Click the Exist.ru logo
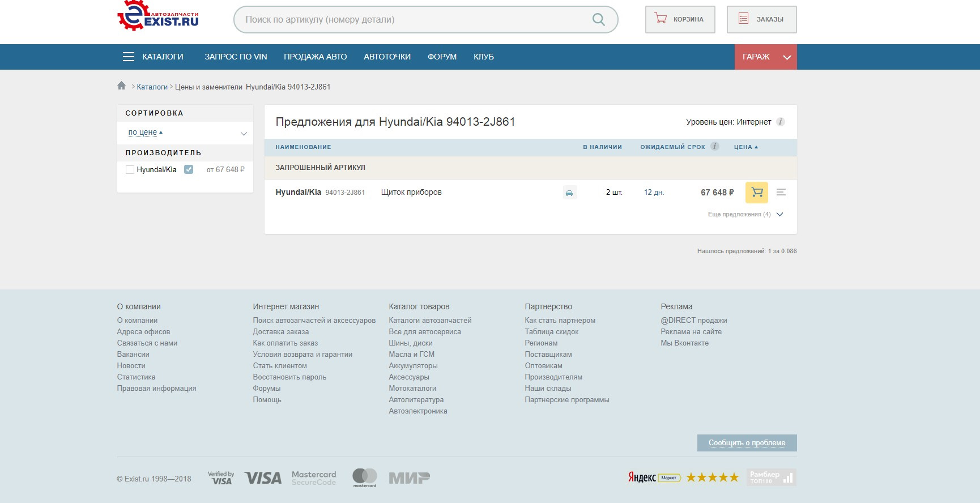This screenshot has width=980, height=503. coord(158,16)
